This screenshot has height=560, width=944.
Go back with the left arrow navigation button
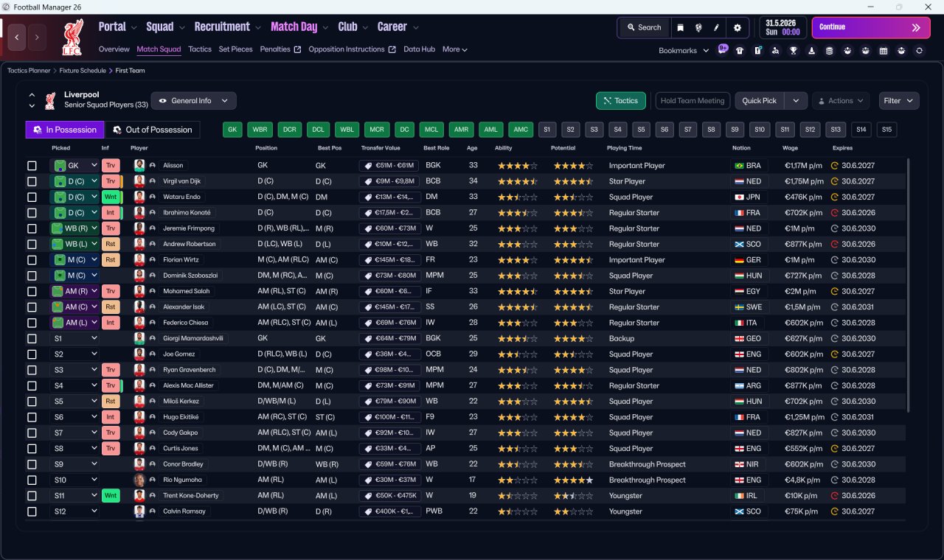point(18,37)
